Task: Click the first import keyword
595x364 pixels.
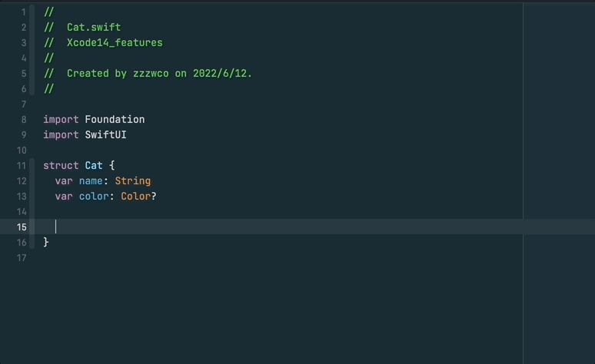Action: pos(61,120)
